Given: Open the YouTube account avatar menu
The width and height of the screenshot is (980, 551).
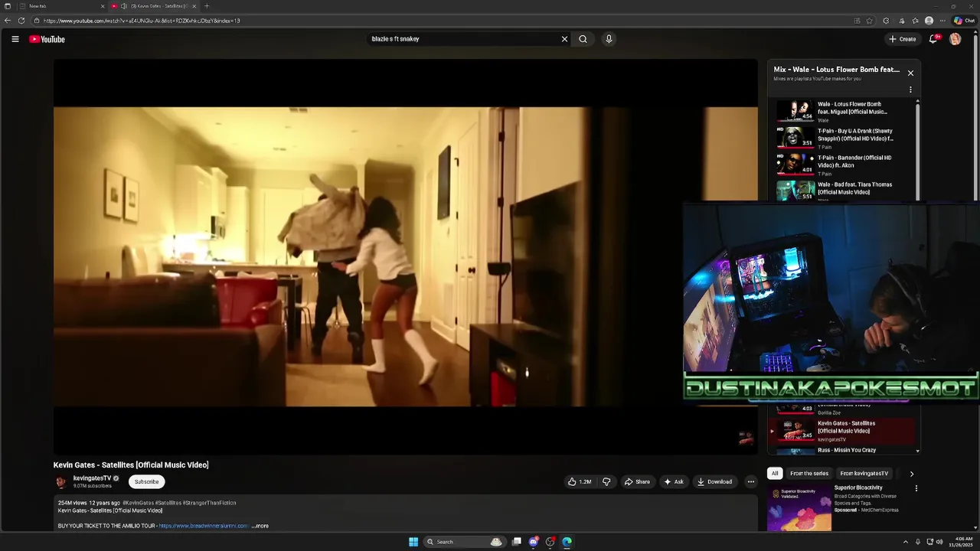Looking at the screenshot, I should click(955, 39).
